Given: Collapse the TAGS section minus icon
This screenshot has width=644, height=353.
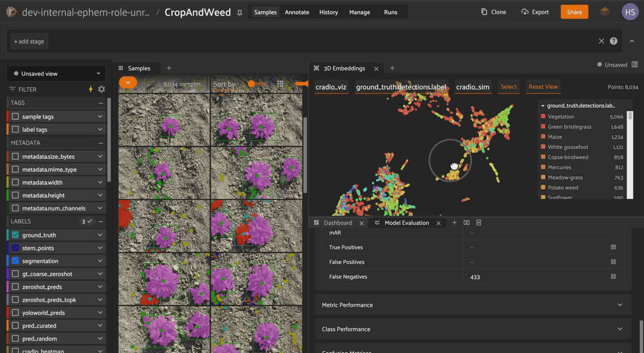Looking at the screenshot, I should [100, 103].
